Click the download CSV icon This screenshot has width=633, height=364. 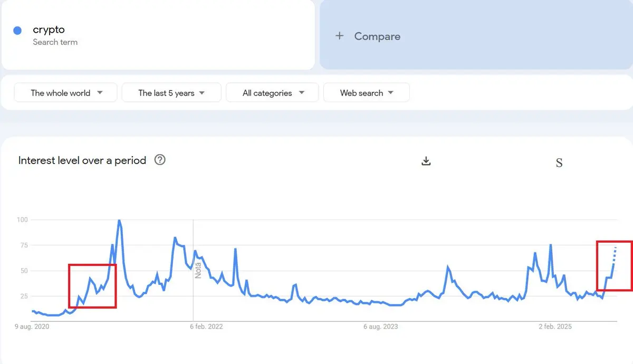pyautogui.click(x=426, y=161)
